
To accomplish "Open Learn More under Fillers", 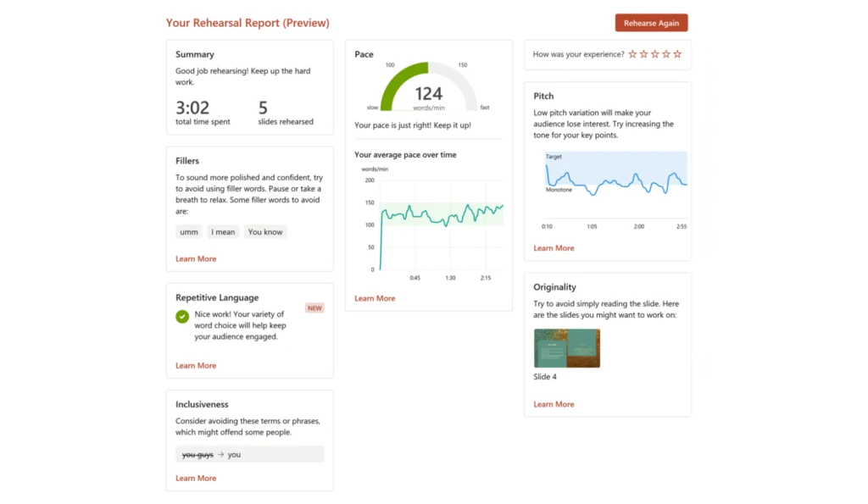I will point(196,258).
